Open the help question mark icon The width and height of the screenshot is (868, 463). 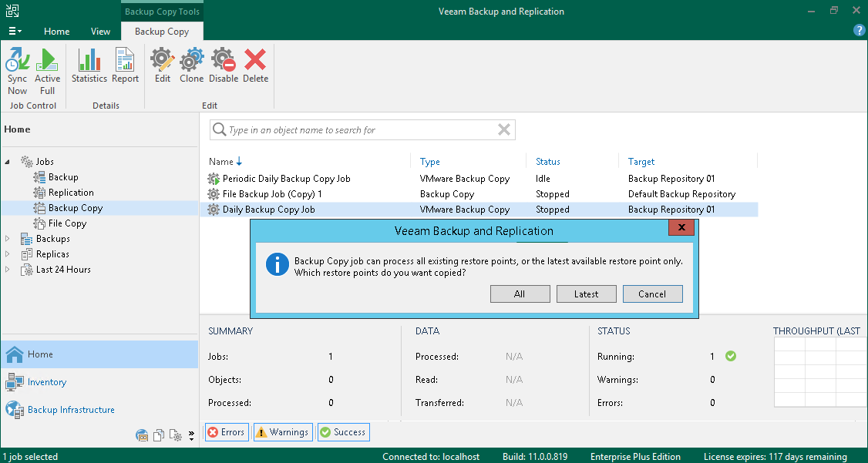pyautogui.click(x=859, y=31)
